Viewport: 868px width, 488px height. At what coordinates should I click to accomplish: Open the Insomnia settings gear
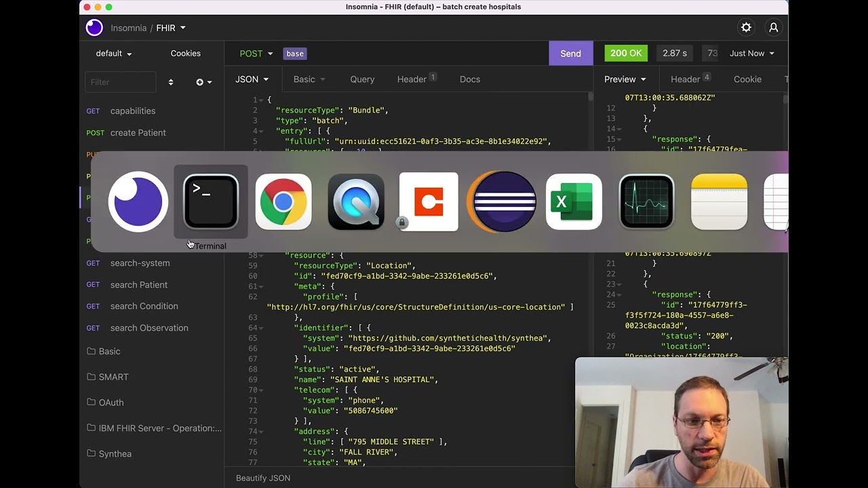(746, 28)
